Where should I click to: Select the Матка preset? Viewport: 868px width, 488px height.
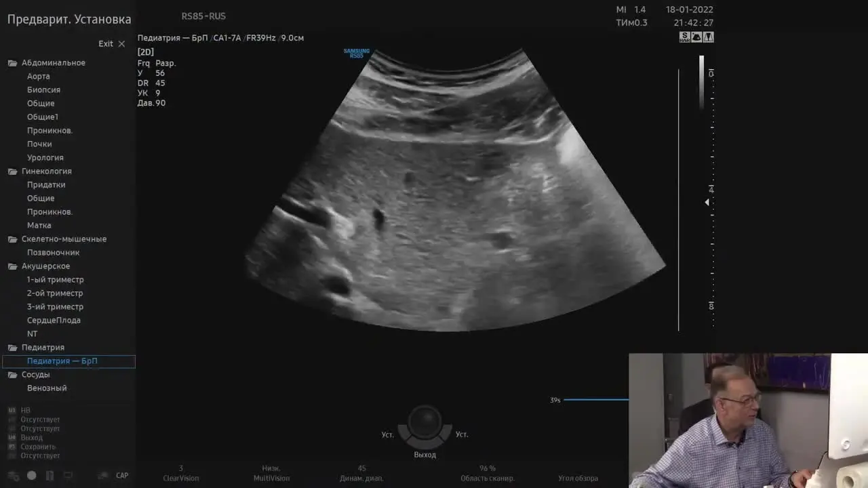tap(39, 226)
